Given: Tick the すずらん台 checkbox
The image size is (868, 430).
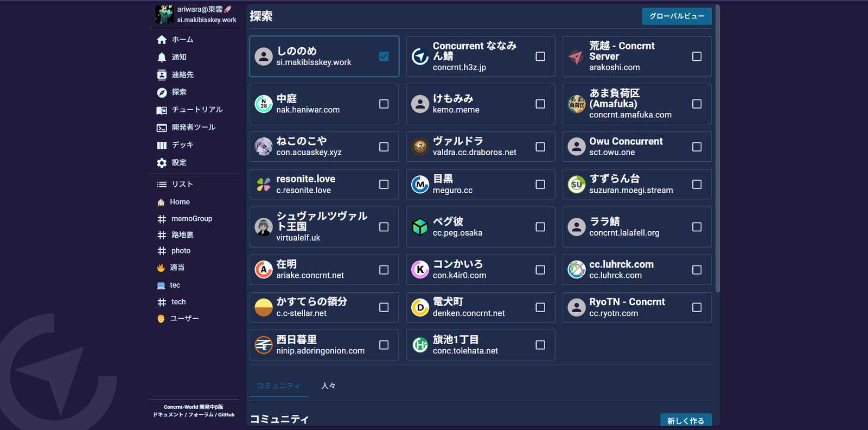Looking at the screenshot, I should click(x=697, y=185).
